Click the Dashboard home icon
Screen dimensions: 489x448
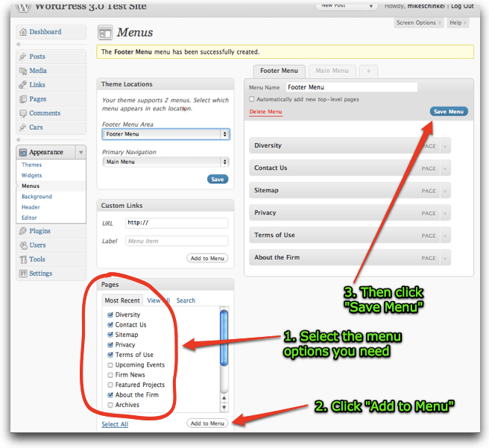pyautogui.click(x=23, y=32)
